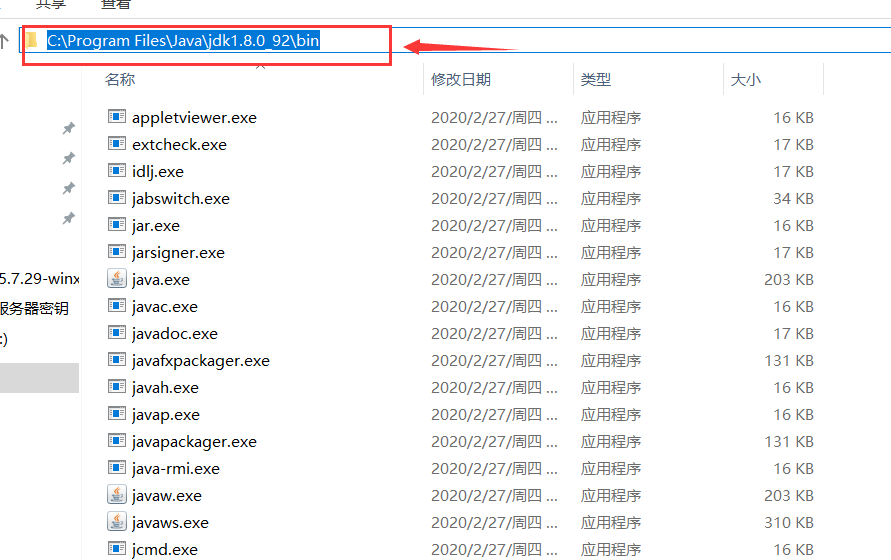The width and height of the screenshot is (891, 560).
Task: Select file name javapackager.exe
Action: (x=194, y=442)
